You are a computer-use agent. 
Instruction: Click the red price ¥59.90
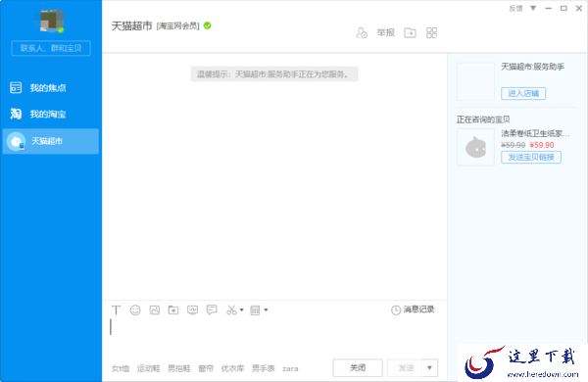(x=542, y=145)
